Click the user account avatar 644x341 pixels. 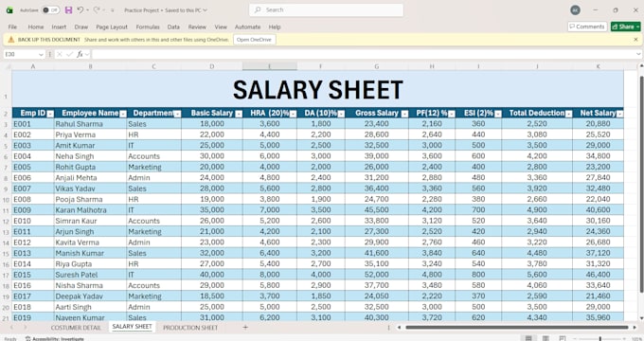coord(576,10)
